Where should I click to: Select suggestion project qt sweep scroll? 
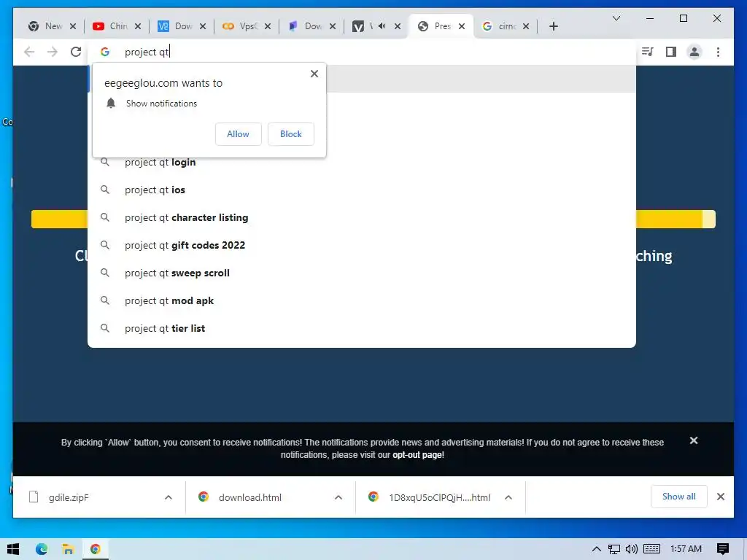(362, 273)
